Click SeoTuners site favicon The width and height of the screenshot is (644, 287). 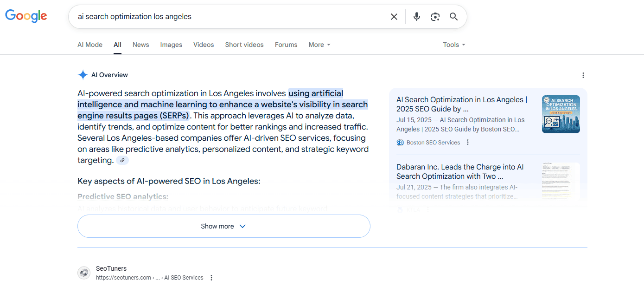pos(84,273)
